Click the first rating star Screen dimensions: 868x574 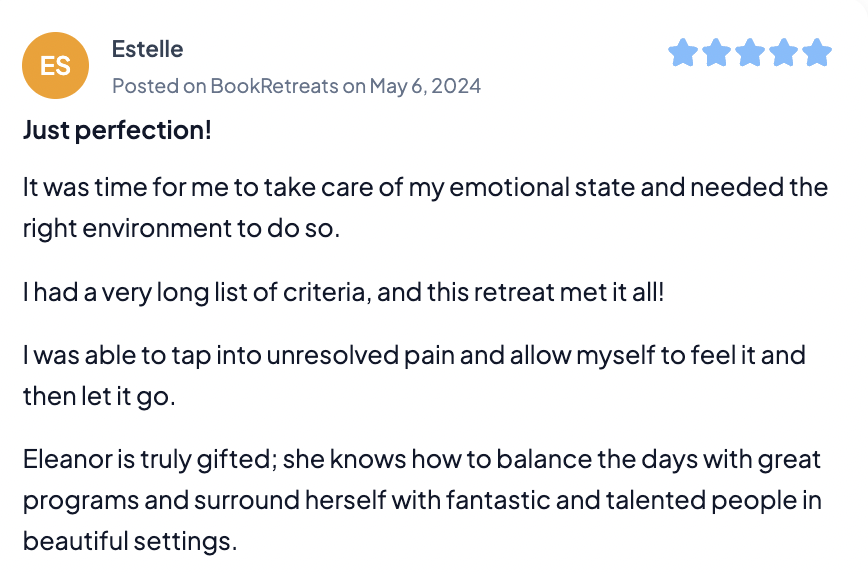682,53
